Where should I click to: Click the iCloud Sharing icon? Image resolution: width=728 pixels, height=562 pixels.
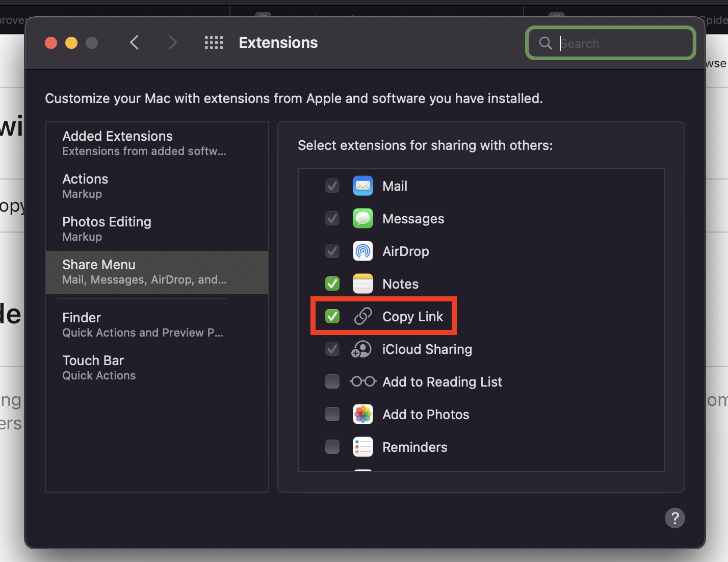pyautogui.click(x=361, y=349)
